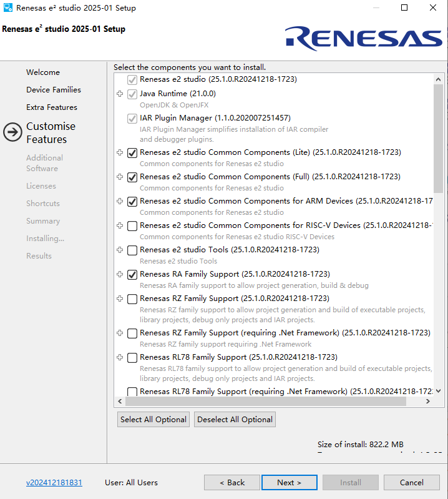Check Common Components for RISC-V Devices
The image size is (448, 499).
click(x=132, y=226)
